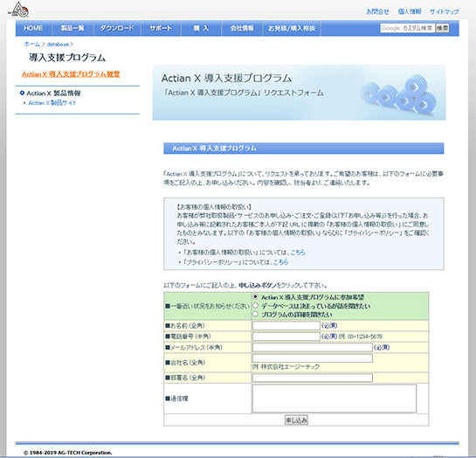
Task: Open the お見積/購入相談 menu
Action: click(291, 28)
